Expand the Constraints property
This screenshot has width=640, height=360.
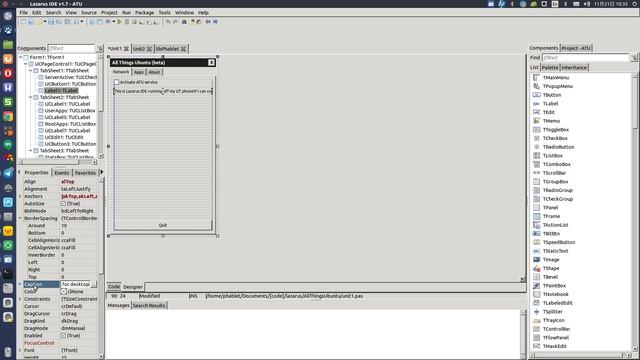click(x=20, y=299)
